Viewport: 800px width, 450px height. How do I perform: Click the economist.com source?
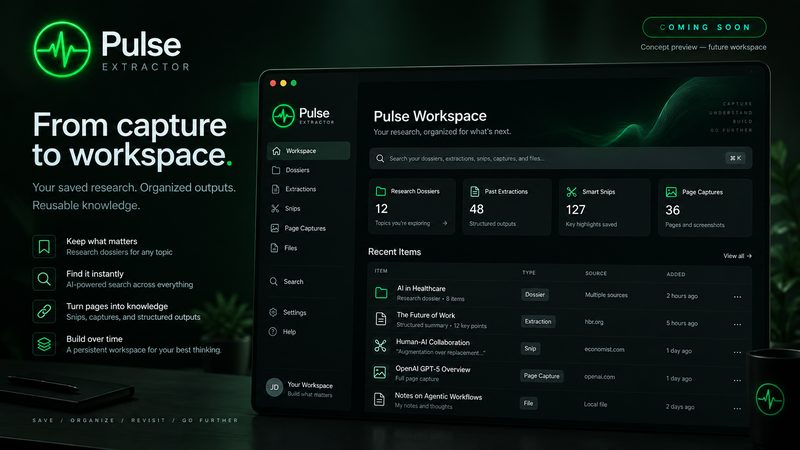click(x=604, y=349)
